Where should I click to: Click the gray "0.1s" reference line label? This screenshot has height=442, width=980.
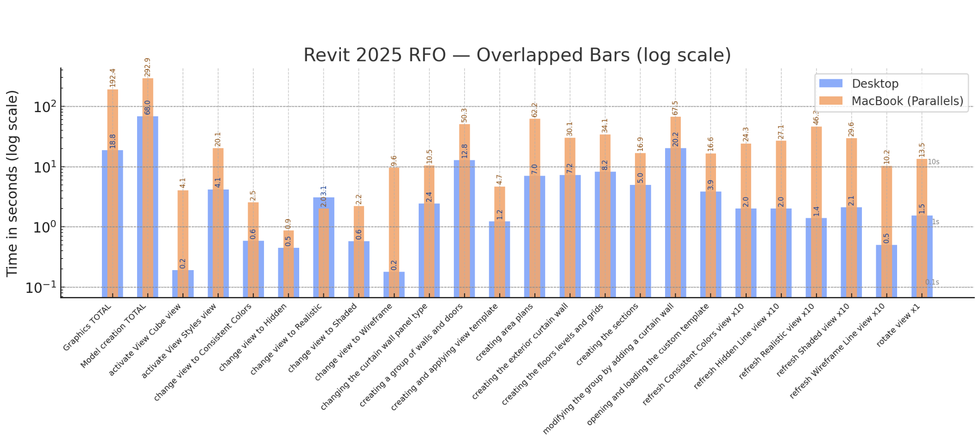[x=932, y=282]
